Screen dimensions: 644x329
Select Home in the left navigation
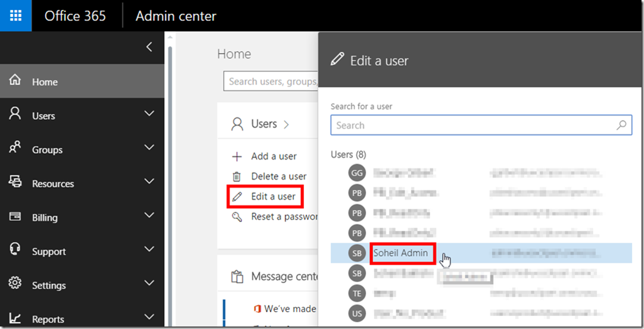coord(82,82)
